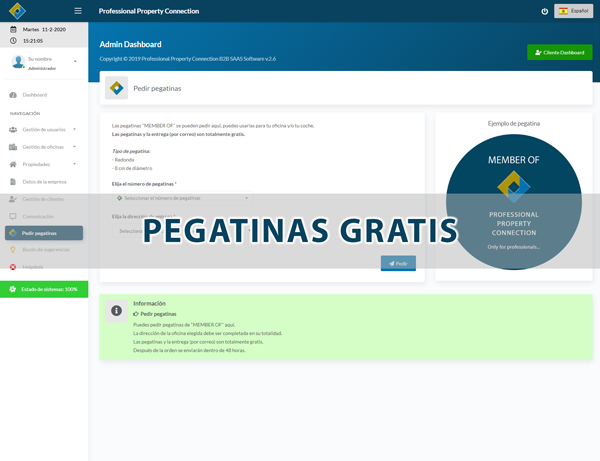Screen dimensions: 600x461
Task: Click the '15:21:05' time text
Action: [x=33, y=41]
